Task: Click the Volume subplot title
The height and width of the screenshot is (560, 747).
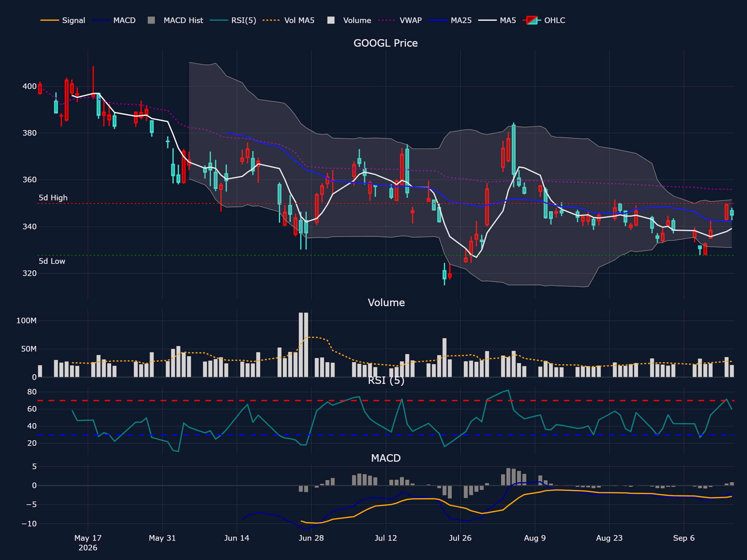Action: click(x=386, y=302)
